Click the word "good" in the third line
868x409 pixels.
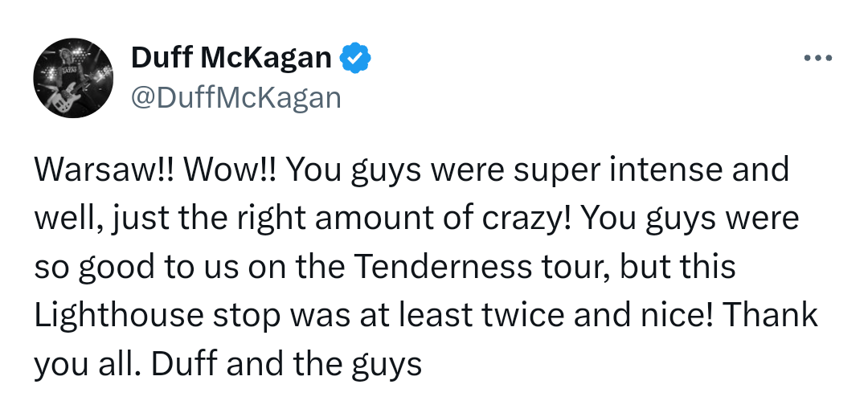[x=116, y=267]
